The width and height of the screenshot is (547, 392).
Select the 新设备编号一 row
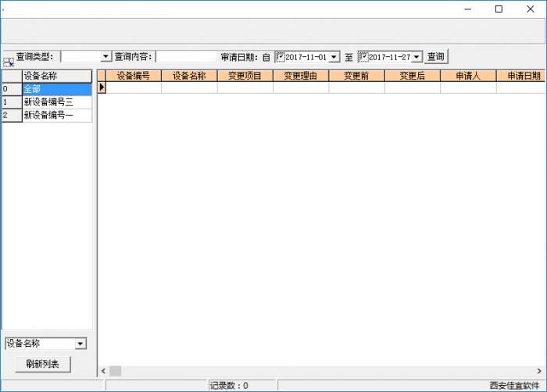click(57, 115)
